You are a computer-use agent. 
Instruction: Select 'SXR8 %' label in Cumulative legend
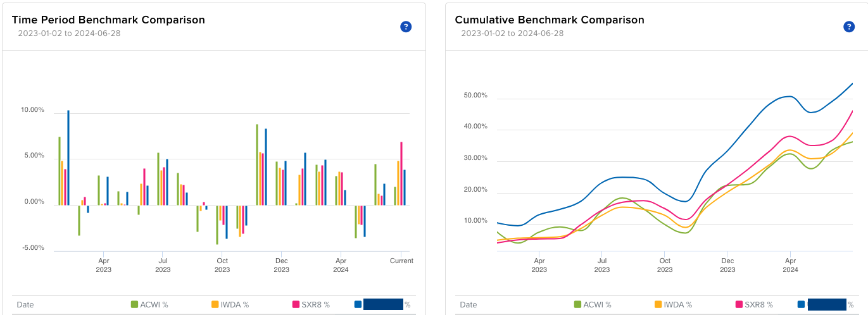tap(758, 305)
